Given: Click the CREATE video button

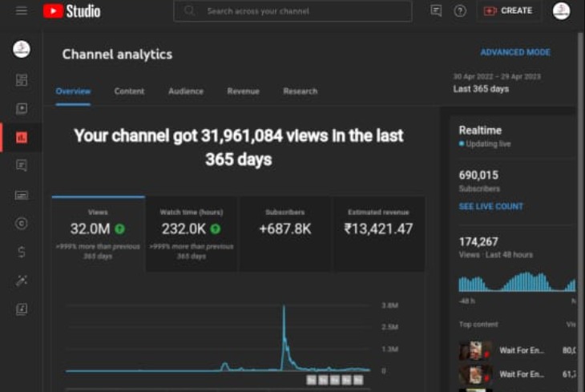Looking at the screenshot, I should pos(508,11).
